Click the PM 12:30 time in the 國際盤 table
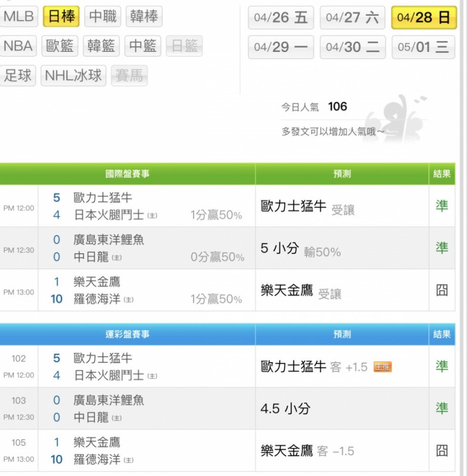 point(19,250)
